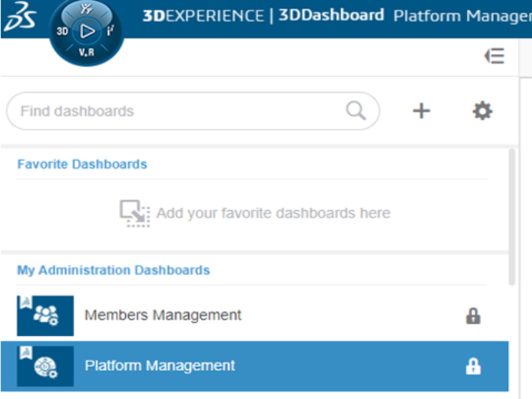Create a new dashboard with the plus button

pos(421,110)
